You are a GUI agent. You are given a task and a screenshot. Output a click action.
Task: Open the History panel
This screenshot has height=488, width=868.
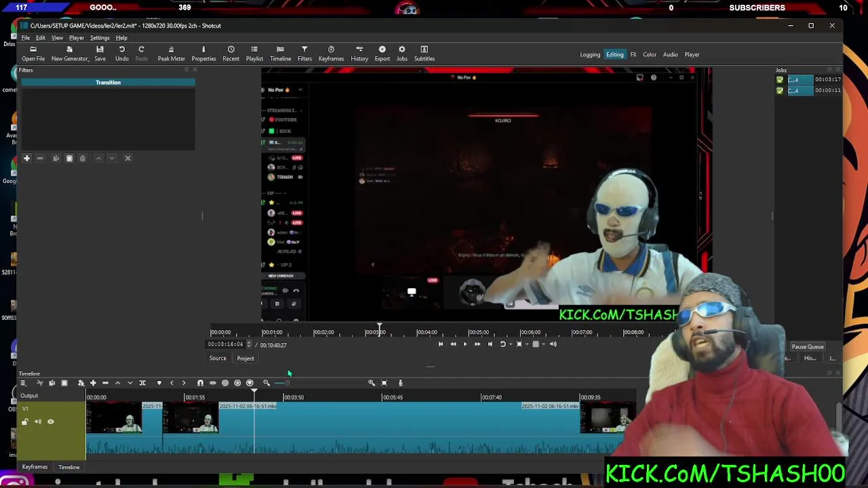[x=359, y=54]
